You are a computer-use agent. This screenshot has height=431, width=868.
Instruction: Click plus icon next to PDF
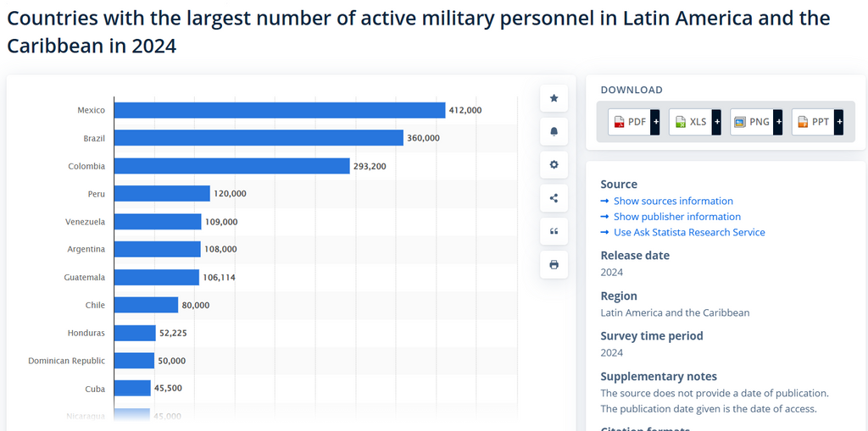coord(655,122)
